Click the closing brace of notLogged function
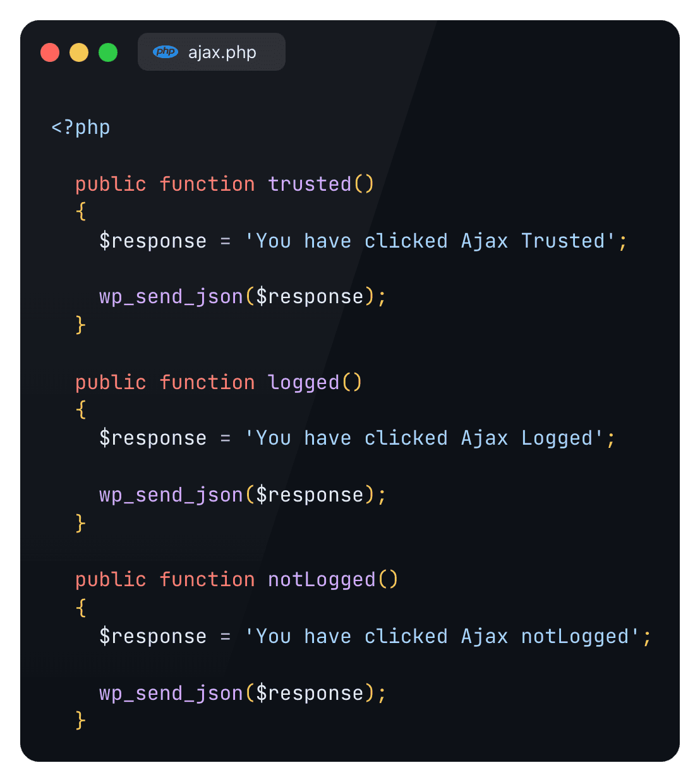This screenshot has height=782, width=700. [81, 720]
